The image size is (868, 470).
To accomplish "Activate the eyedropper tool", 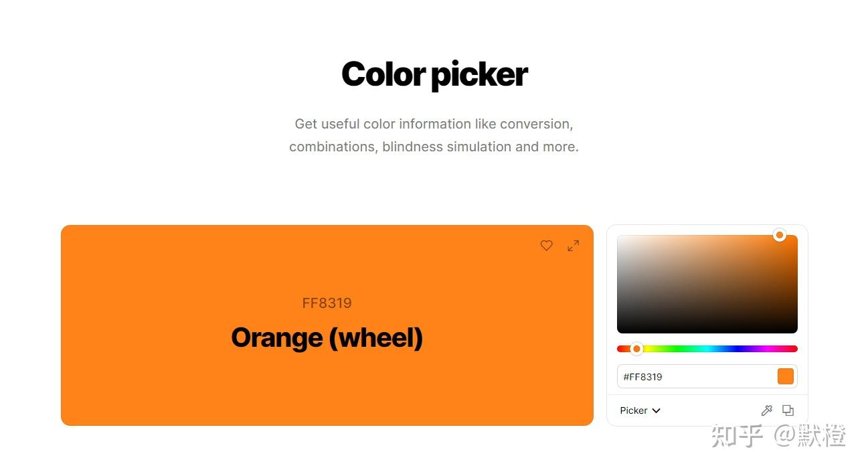I will coord(767,410).
